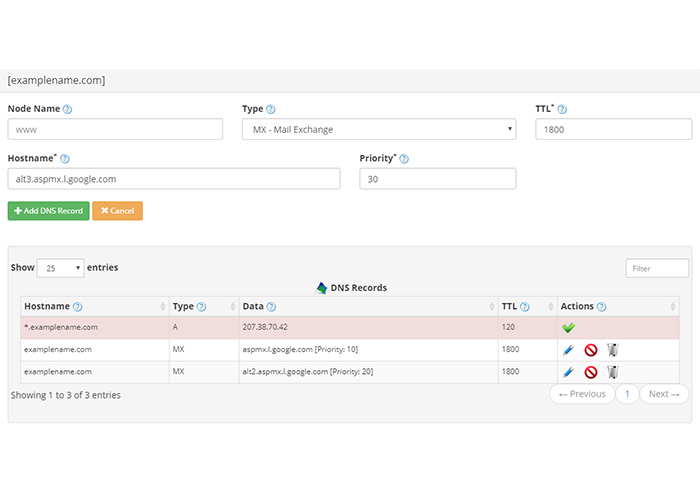Open the record Type dropdown
Viewport: 700px width, 500px height.
[x=379, y=129]
